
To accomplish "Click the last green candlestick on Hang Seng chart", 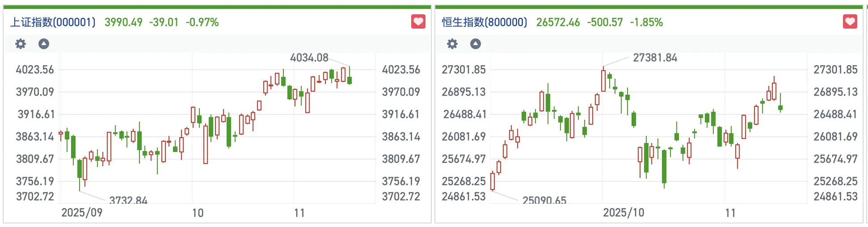I will [x=780, y=108].
